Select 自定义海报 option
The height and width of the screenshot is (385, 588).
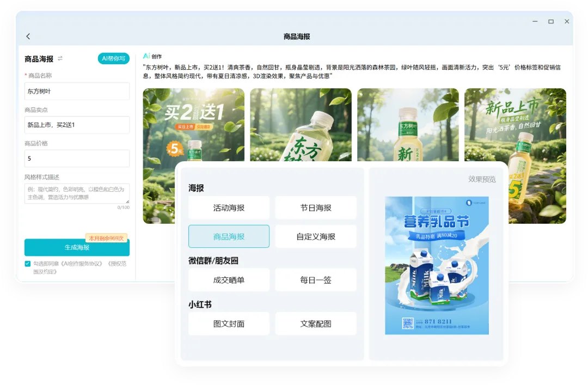click(x=316, y=236)
